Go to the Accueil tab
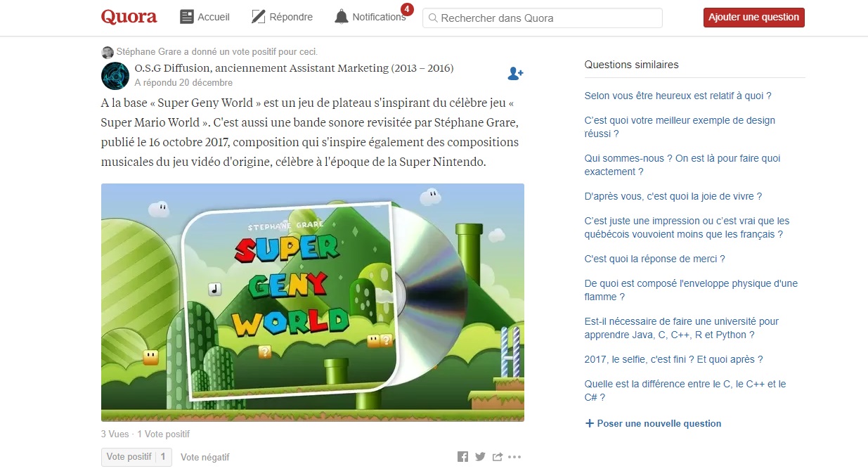The height and width of the screenshot is (471, 868). [x=205, y=17]
